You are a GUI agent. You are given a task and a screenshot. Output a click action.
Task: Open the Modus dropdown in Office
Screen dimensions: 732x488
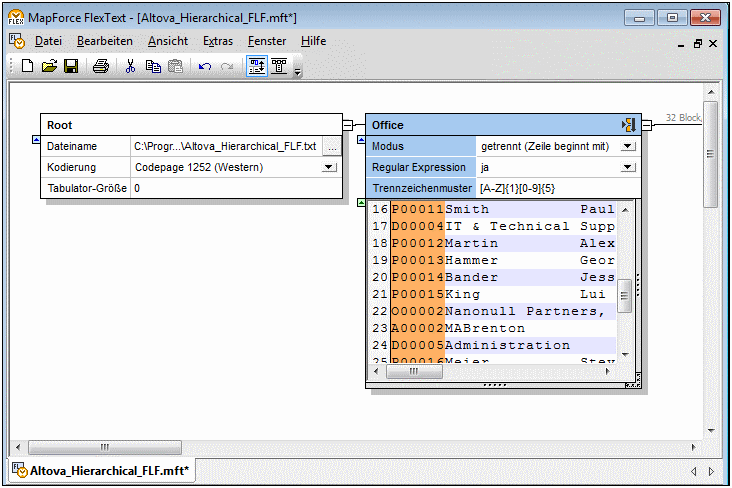[x=627, y=146]
